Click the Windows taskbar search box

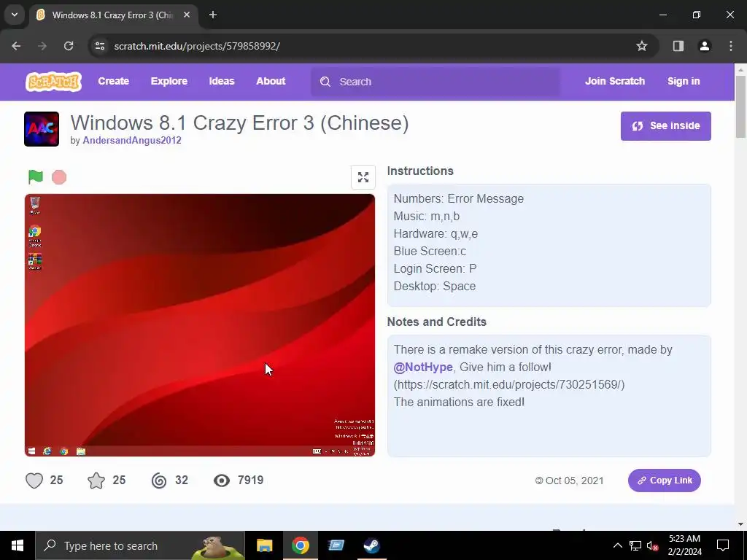140,545
